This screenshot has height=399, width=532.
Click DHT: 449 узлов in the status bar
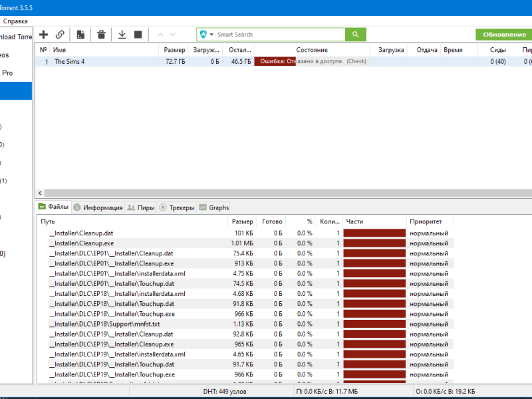[x=225, y=392]
